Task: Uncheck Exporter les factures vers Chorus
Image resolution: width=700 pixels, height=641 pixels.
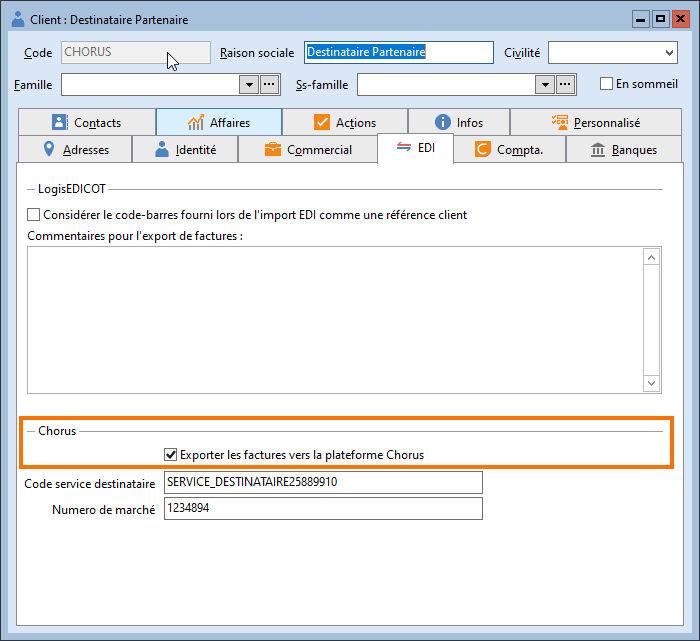Action: tap(171, 454)
